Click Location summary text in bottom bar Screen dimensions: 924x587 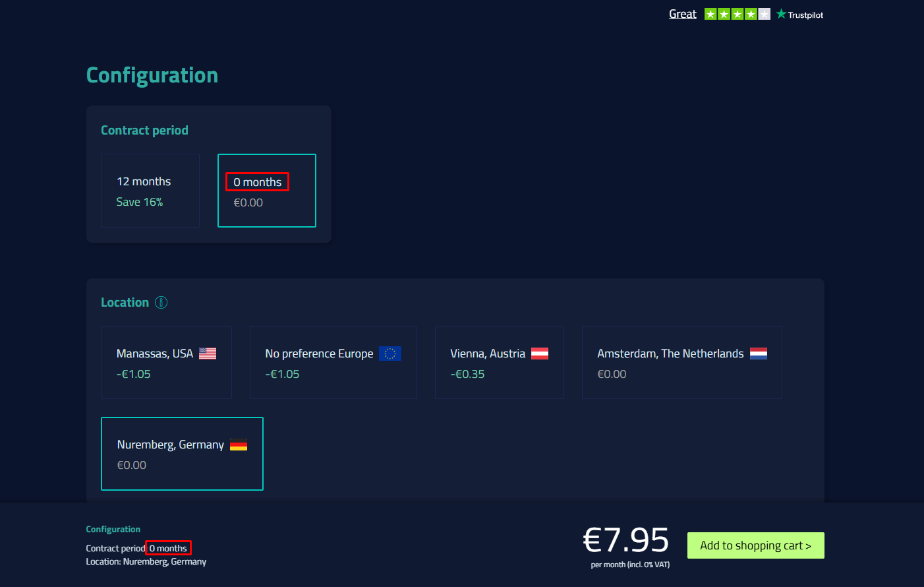click(146, 562)
